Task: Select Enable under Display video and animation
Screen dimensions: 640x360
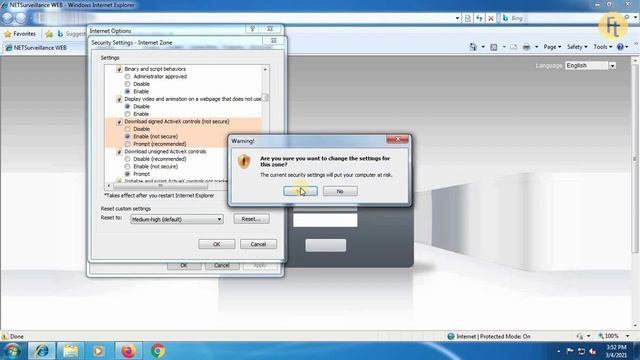Action: pos(127,114)
